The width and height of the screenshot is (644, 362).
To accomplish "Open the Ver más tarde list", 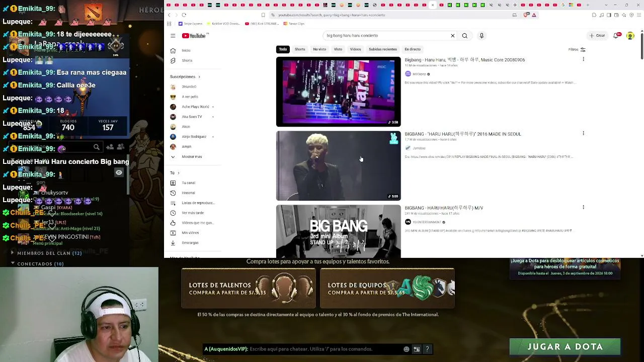I will [x=193, y=213].
